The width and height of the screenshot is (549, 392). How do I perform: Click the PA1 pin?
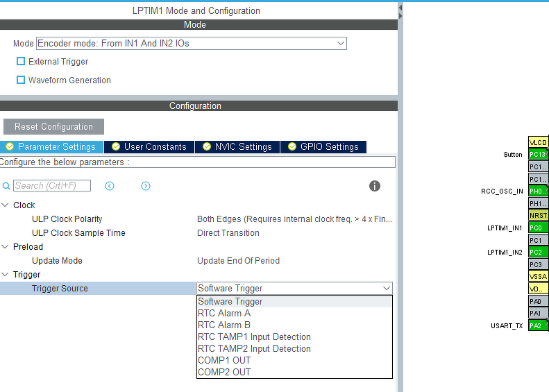[538, 313]
